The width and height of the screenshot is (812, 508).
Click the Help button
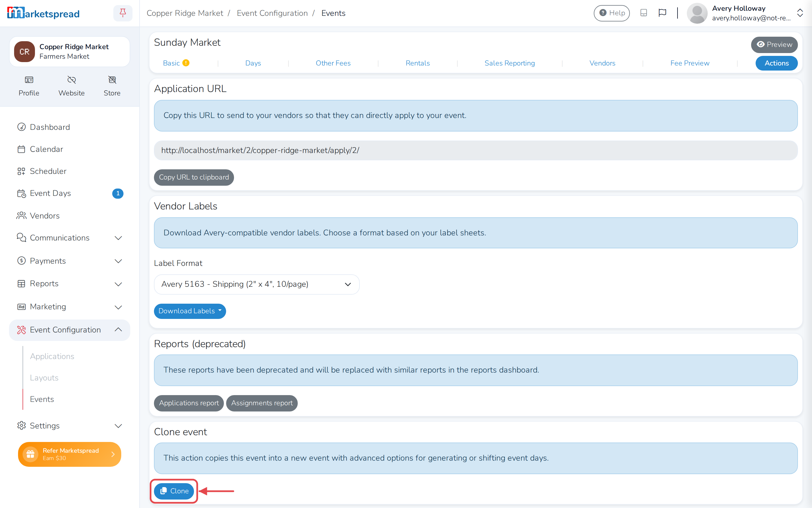612,13
